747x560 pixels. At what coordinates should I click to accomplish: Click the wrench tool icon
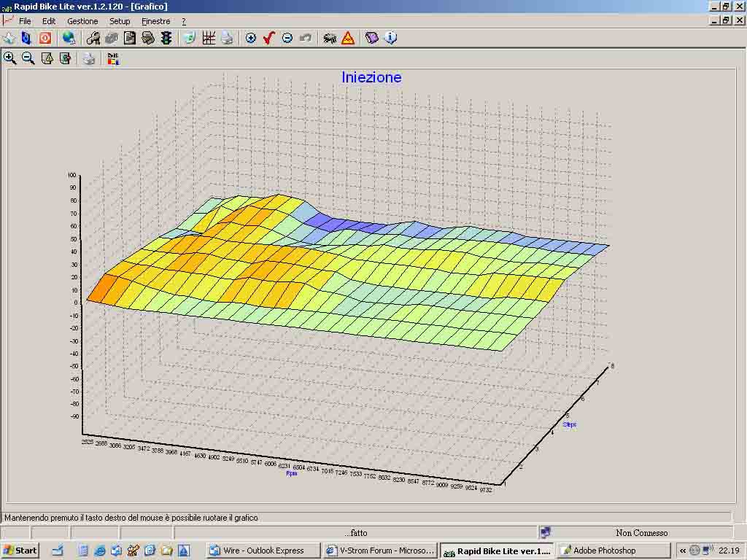(93, 38)
